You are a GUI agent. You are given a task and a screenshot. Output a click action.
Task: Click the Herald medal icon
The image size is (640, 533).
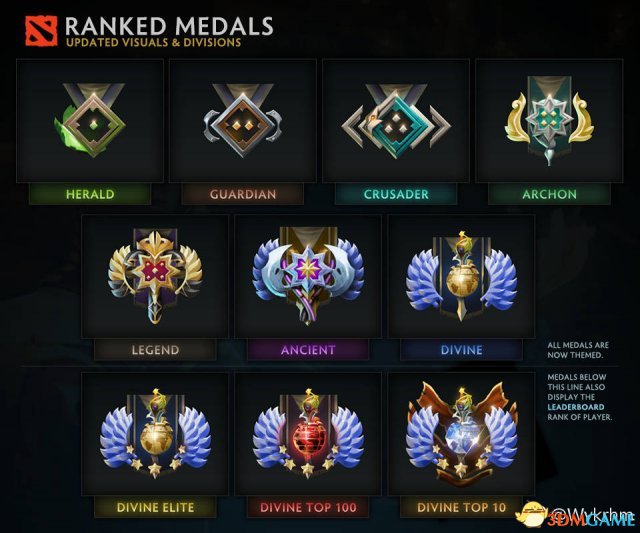(x=90, y=120)
